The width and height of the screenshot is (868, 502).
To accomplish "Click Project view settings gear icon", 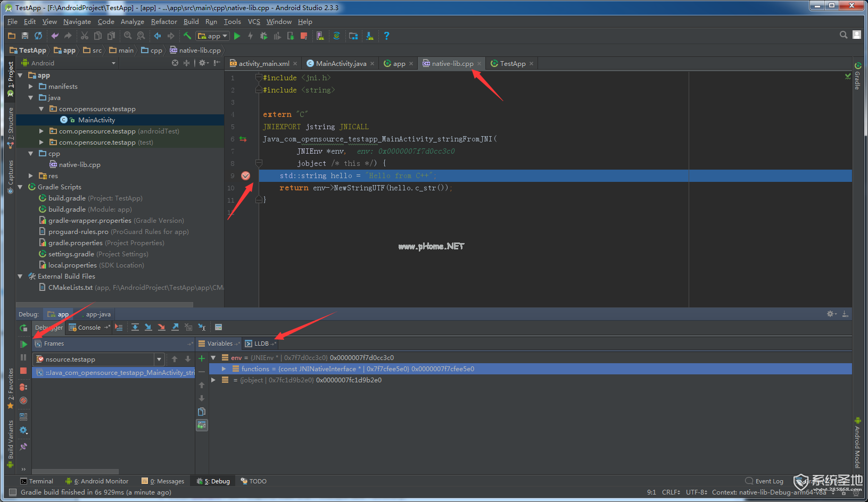I will 204,63.
